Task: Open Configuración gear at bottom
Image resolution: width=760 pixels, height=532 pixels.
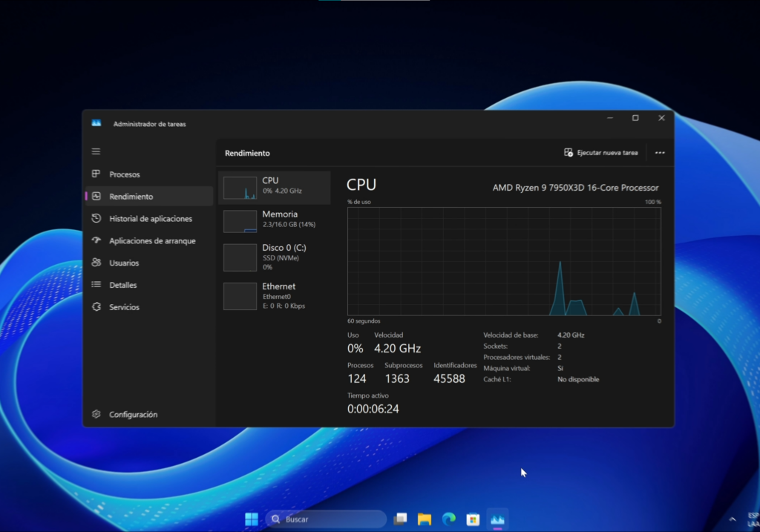Action: coord(96,415)
